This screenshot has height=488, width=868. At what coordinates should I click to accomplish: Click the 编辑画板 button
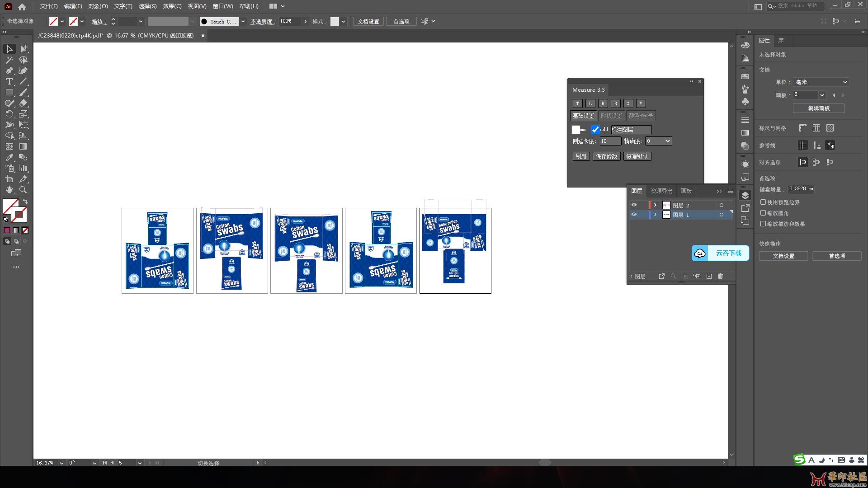click(x=819, y=108)
